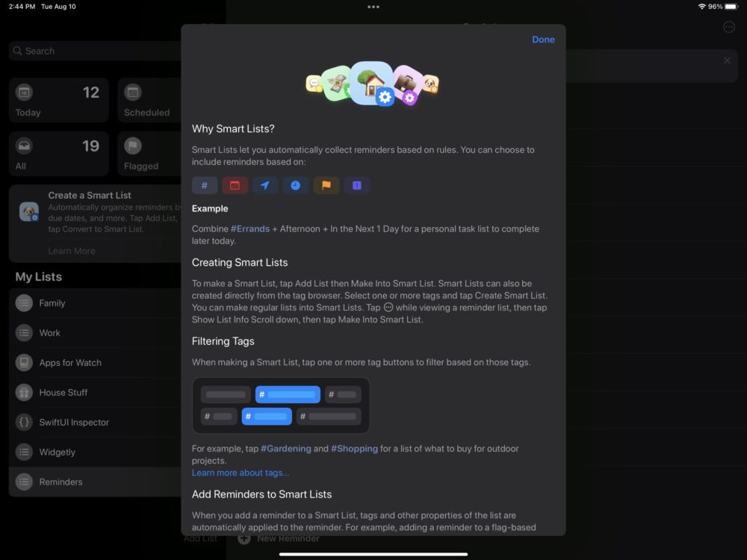Open the Scheduled reminders card

(149, 101)
